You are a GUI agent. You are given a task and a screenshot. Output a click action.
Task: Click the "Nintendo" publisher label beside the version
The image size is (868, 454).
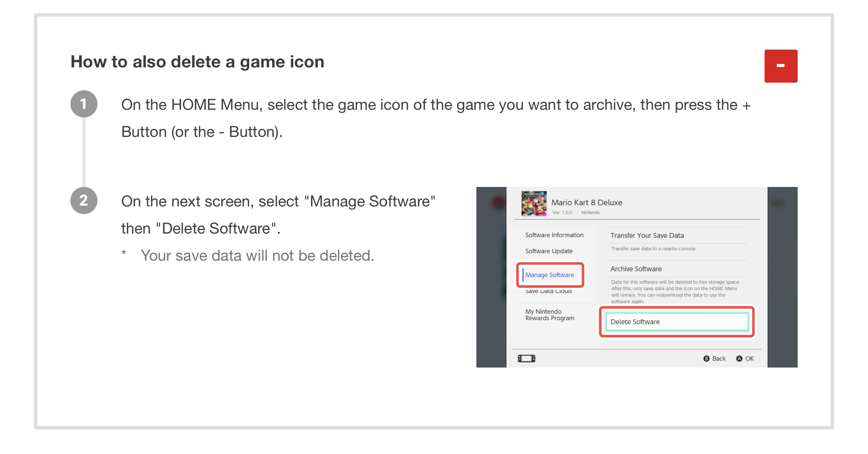click(x=591, y=212)
